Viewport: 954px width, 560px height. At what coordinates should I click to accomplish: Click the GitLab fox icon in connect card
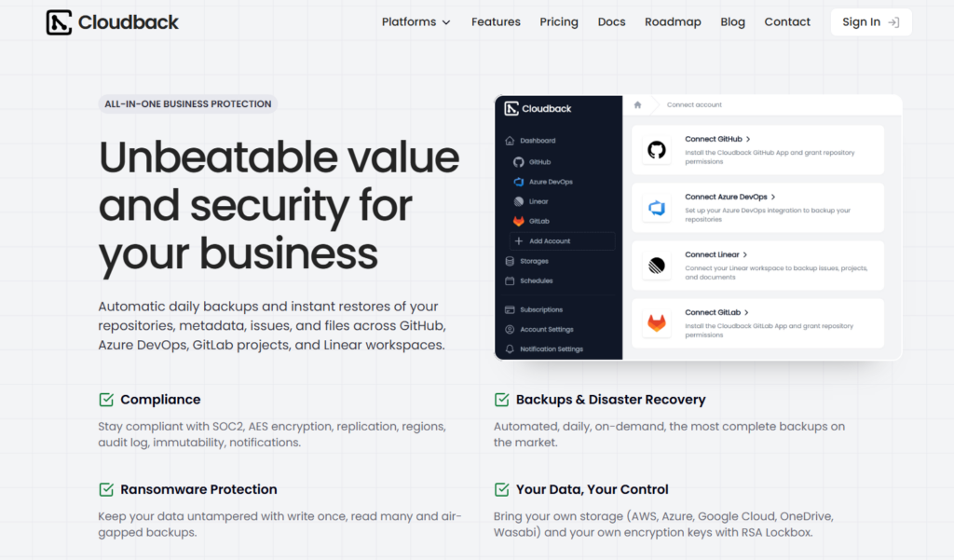657,323
